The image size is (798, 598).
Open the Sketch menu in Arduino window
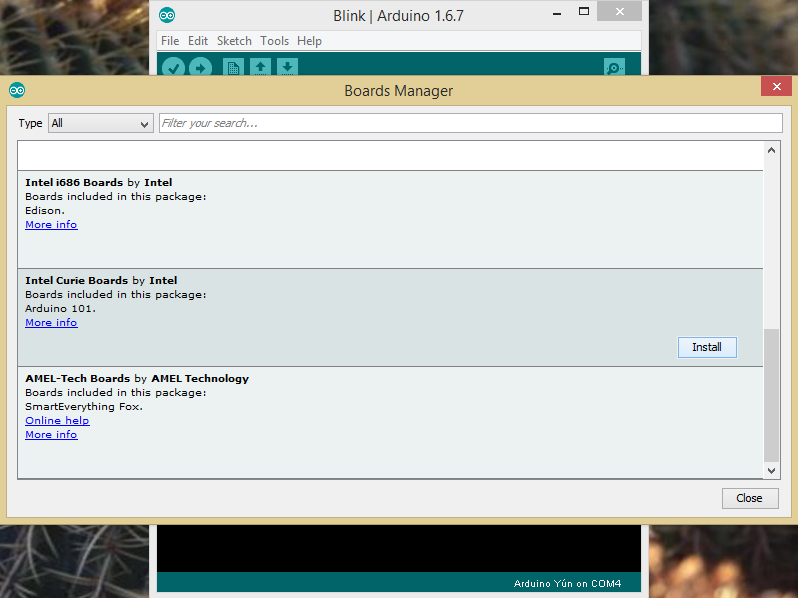pos(234,41)
